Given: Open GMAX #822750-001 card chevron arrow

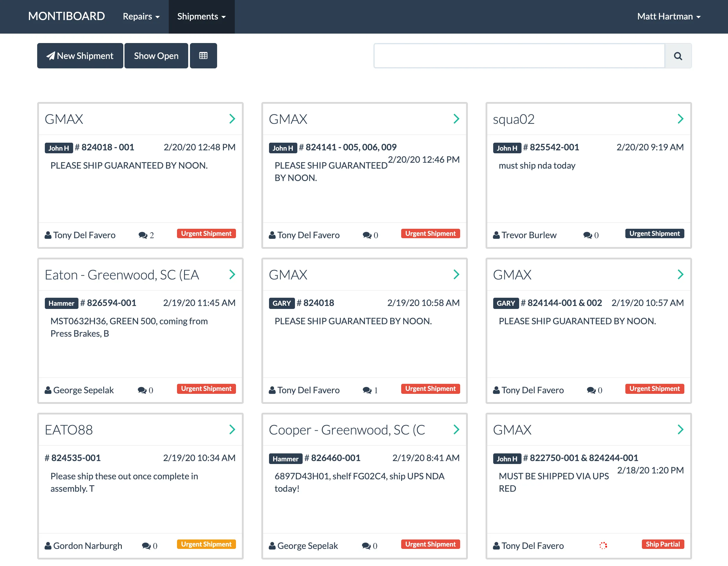Looking at the screenshot, I should pyautogui.click(x=680, y=430).
